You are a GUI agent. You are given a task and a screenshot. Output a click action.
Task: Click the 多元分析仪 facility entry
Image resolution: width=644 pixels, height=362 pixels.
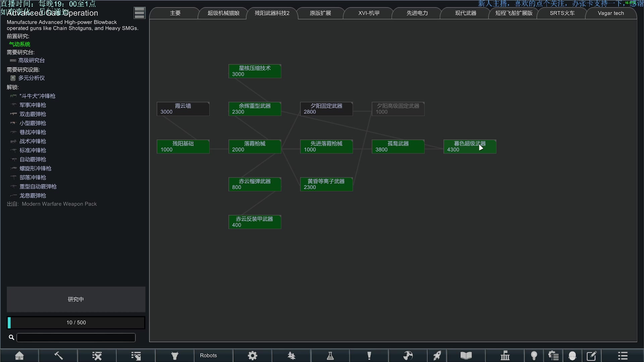(28, 78)
